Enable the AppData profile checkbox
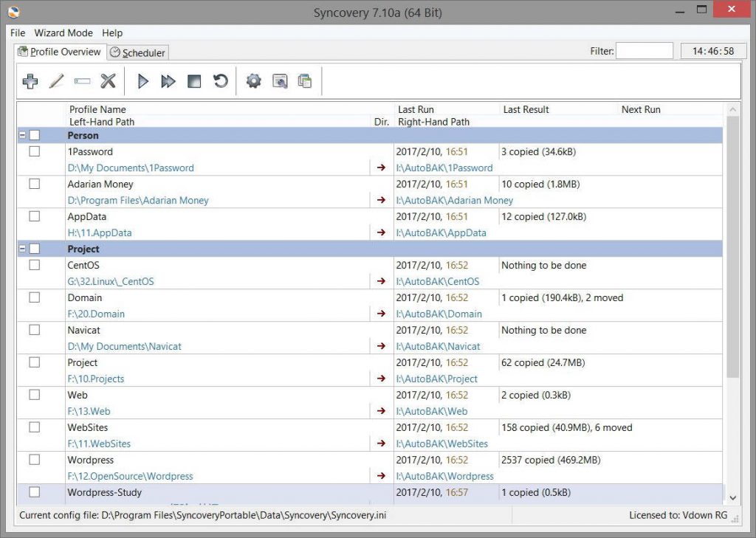 click(x=34, y=216)
